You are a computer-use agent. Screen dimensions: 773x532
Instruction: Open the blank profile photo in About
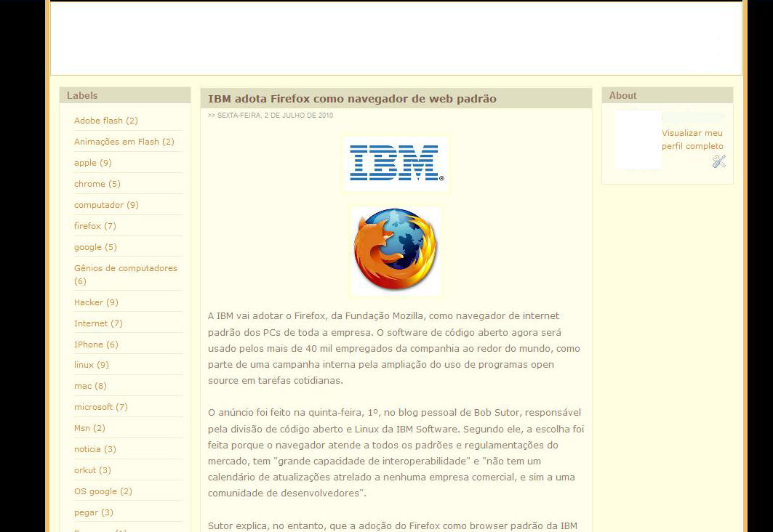point(638,140)
